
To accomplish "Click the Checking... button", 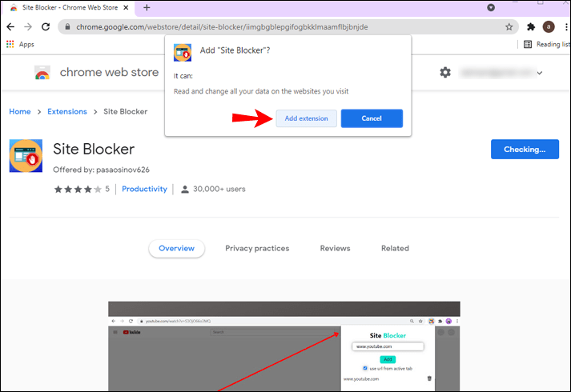I will [525, 149].
